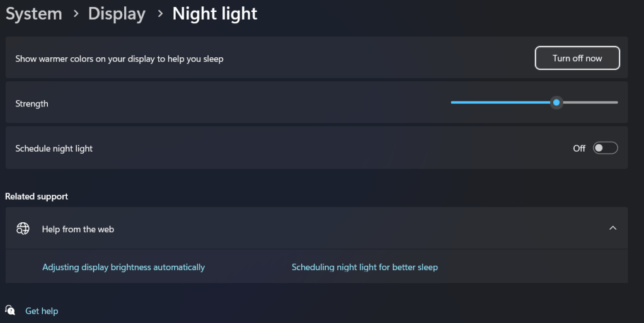
Task: Click the blue left portion of Strength slider
Action: tap(498, 102)
